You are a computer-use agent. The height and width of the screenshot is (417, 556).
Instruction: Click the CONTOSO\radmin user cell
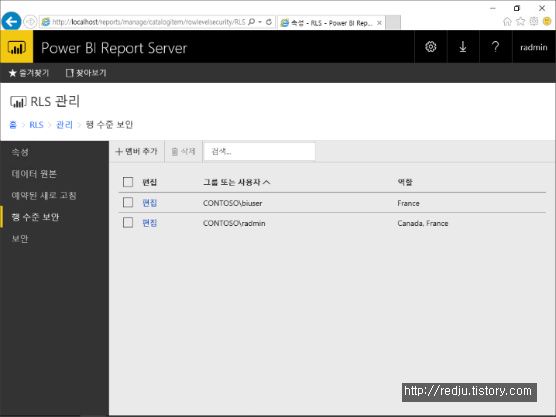click(234, 223)
